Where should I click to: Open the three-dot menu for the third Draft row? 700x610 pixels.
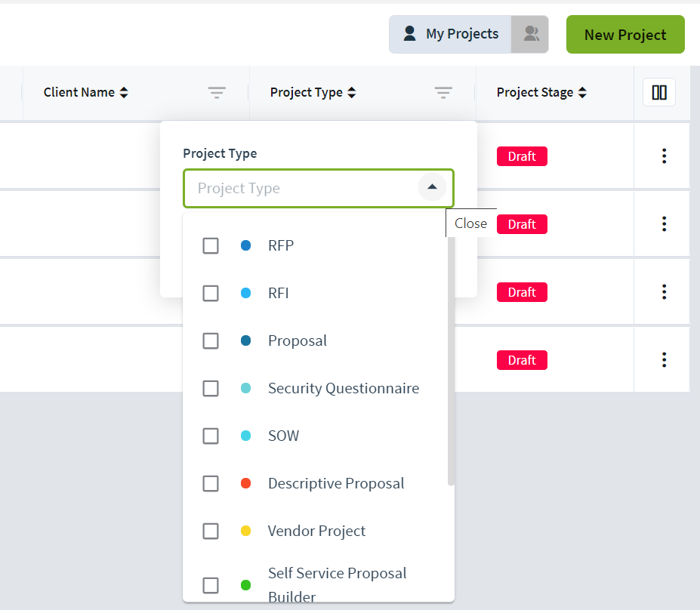coord(664,292)
